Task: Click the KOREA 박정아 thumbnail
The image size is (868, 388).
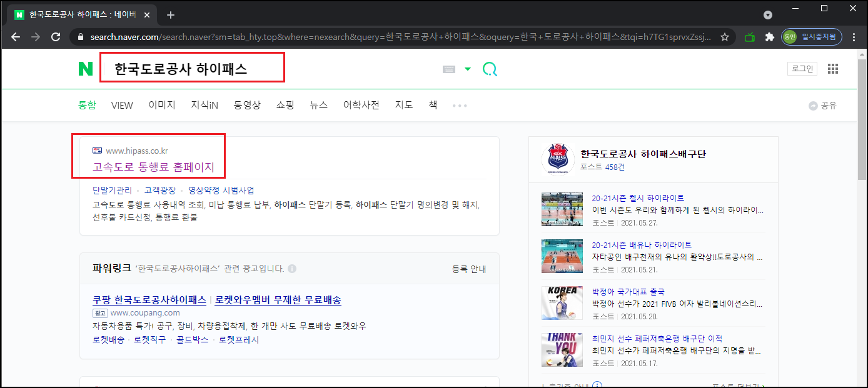Action: 562,303
